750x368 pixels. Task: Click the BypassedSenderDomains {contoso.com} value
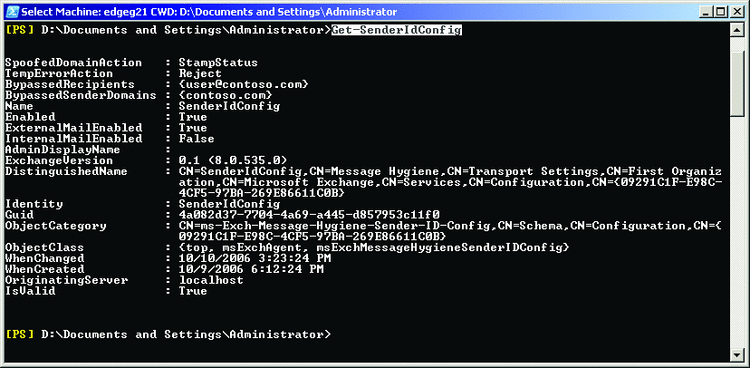coord(225,95)
